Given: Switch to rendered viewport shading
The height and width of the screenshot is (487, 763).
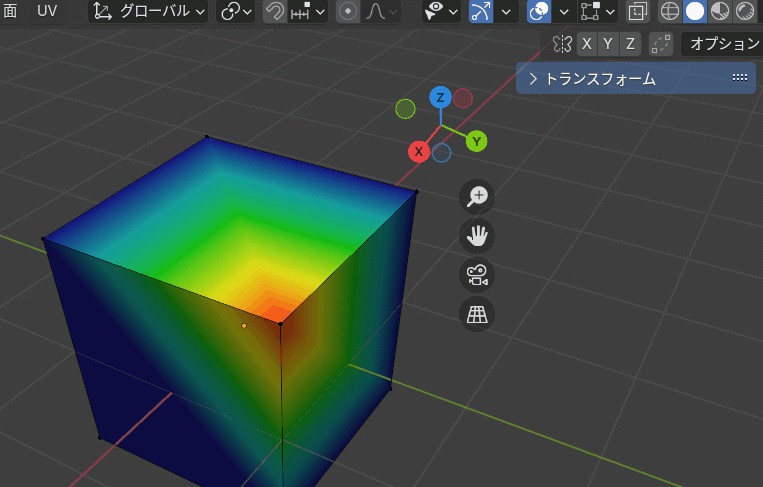Looking at the screenshot, I should 744,11.
